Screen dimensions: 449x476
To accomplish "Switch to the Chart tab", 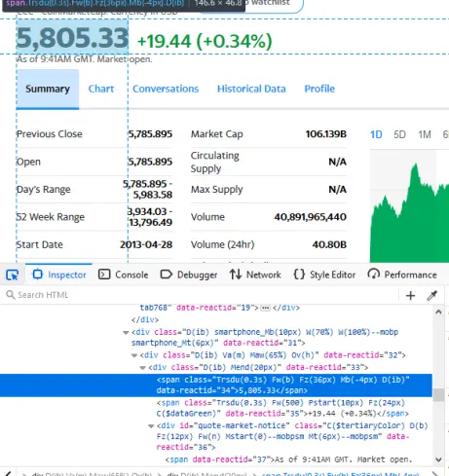I will pos(101,89).
